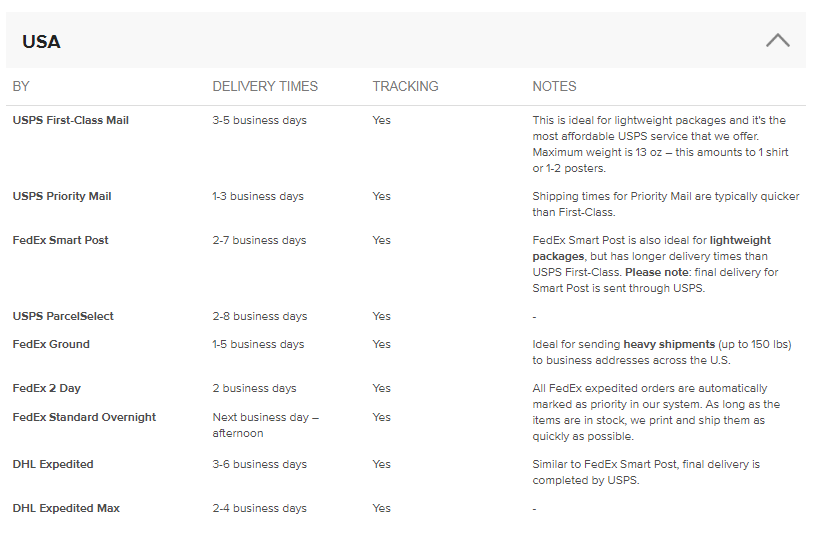Click note 'All FedEx expedited orders' paragraph
The height and width of the screenshot is (551, 819).
pyautogui.click(x=656, y=412)
